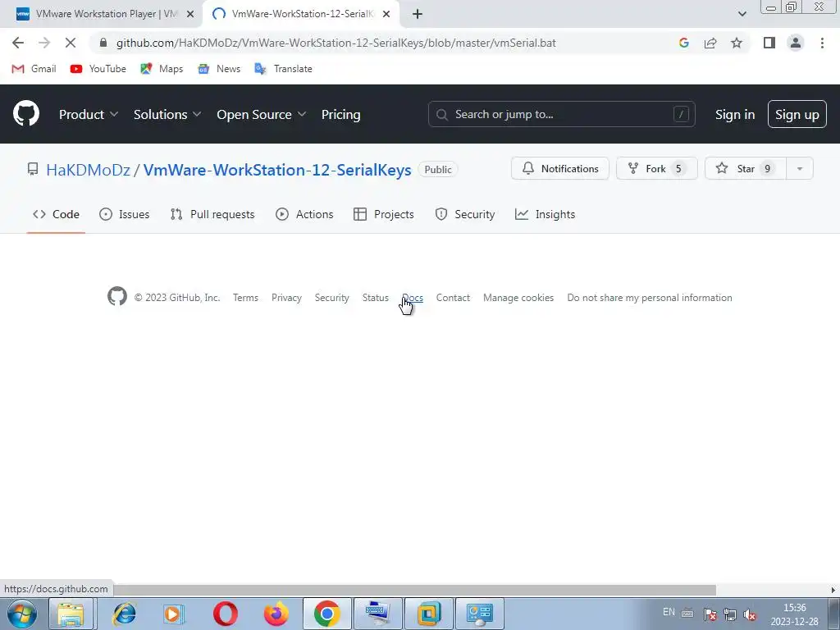The image size is (840, 630).
Task: Click the address bar URL
Action: [336, 43]
